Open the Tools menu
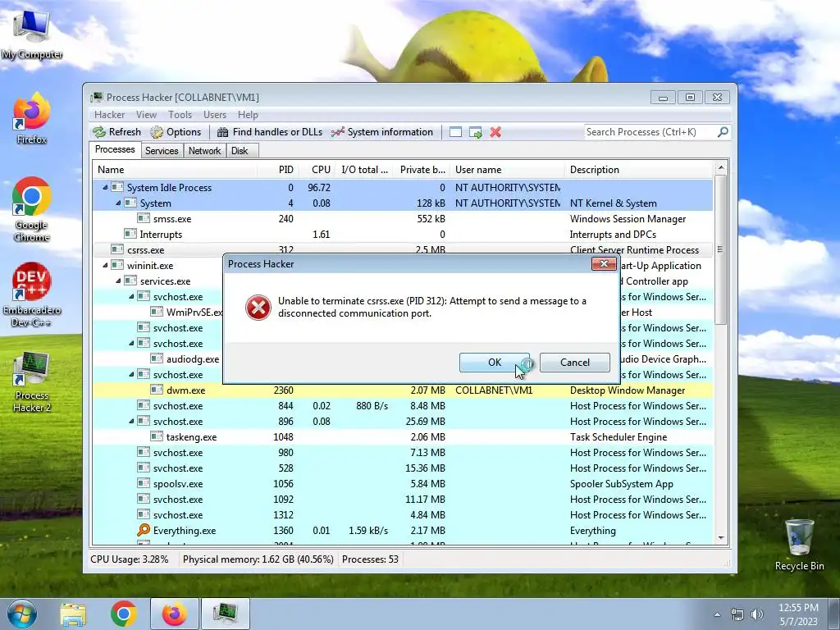Screen dimensions: 840x630 point(180,115)
